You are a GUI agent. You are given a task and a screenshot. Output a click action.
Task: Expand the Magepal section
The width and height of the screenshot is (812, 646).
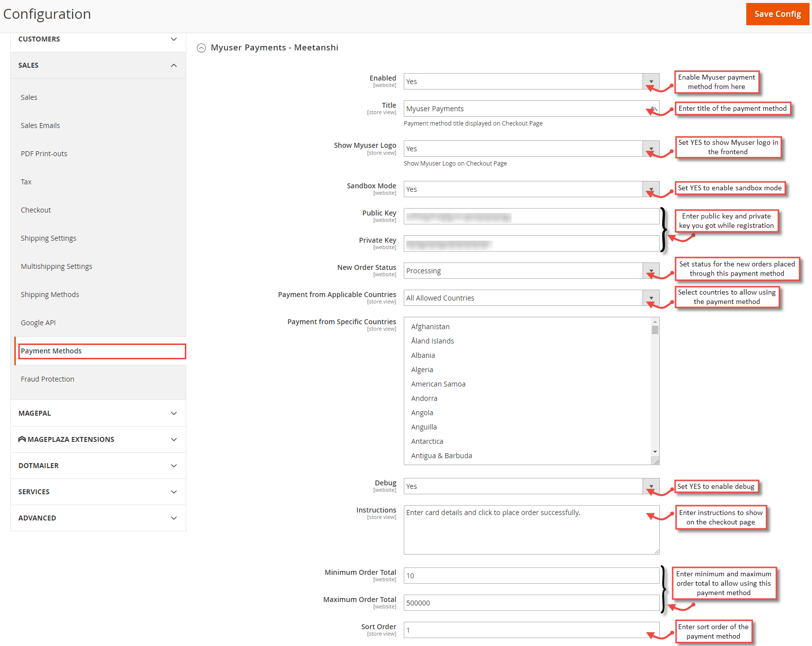(98, 413)
